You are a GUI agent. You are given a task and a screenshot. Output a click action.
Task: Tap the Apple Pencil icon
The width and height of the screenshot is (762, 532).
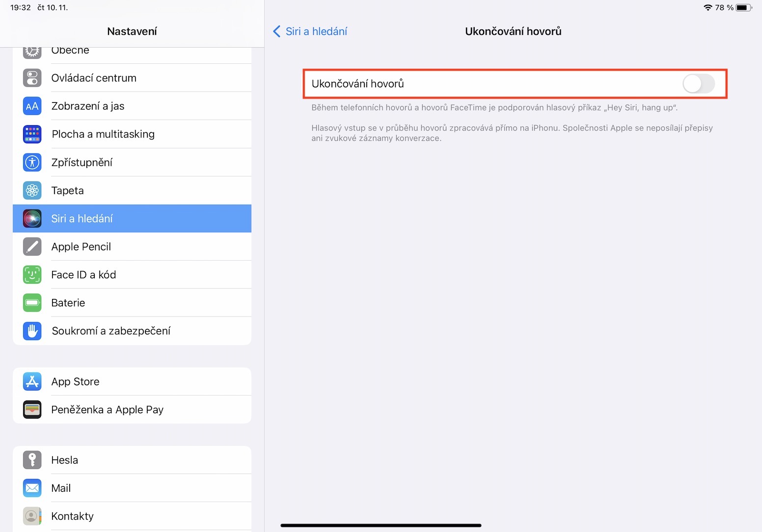[32, 247]
